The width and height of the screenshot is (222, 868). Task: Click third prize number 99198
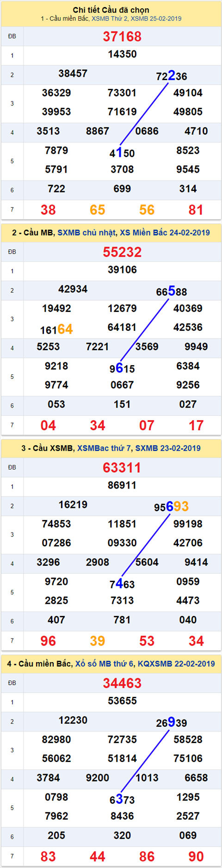pos(188,524)
